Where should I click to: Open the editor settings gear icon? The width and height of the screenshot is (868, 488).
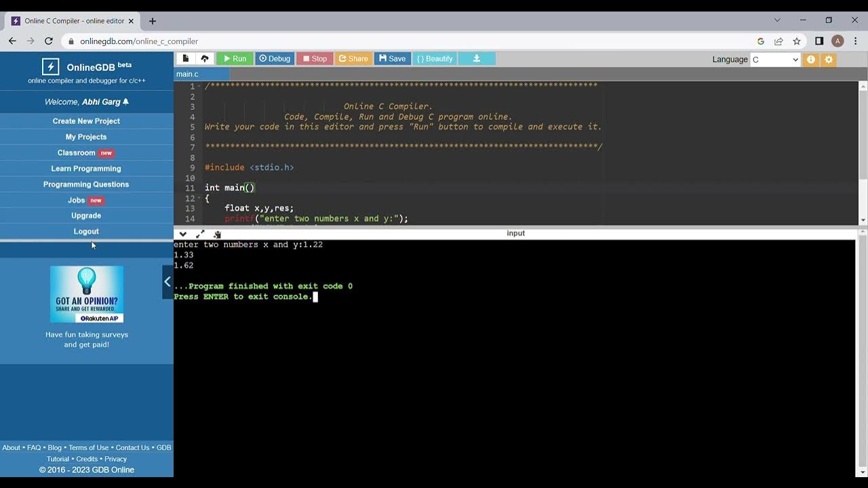829,60
